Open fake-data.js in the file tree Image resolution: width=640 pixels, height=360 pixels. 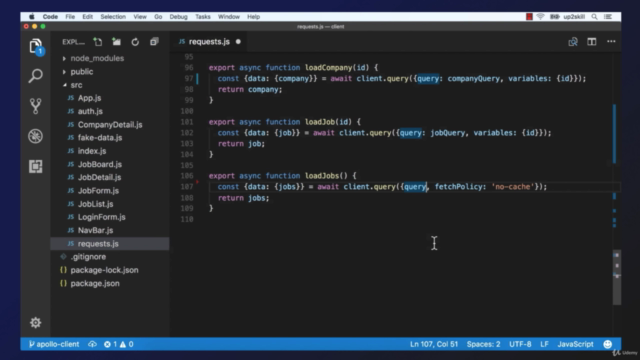point(100,138)
